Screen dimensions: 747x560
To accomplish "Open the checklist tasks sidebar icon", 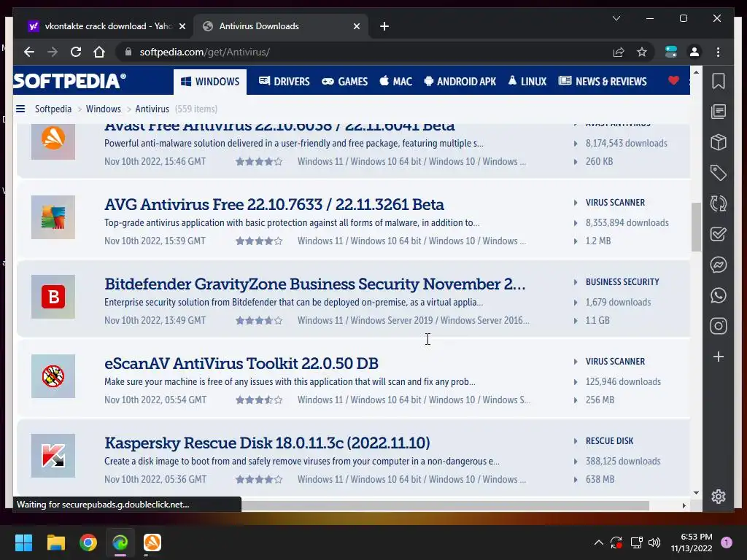I will [x=719, y=234].
